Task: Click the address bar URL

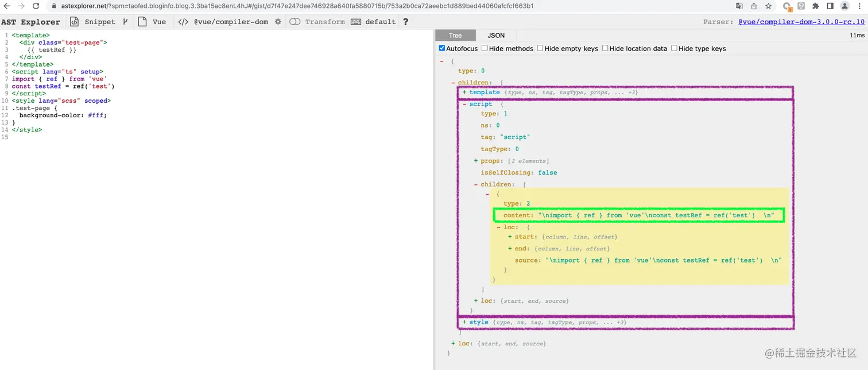Action: pyautogui.click(x=297, y=6)
